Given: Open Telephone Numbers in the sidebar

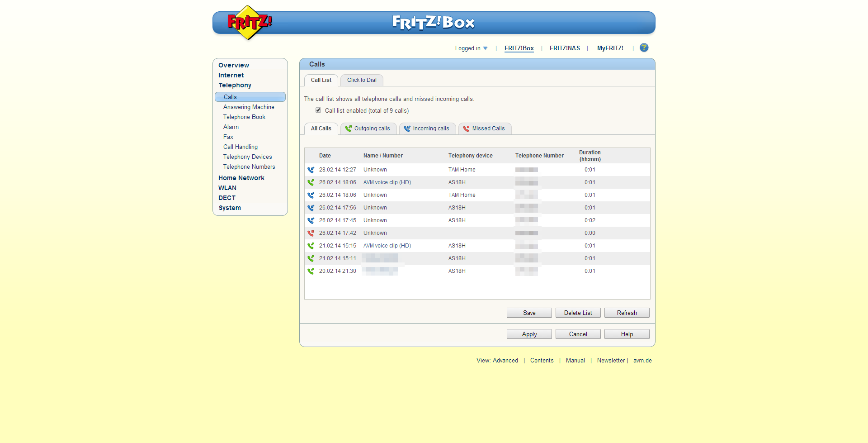Looking at the screenshot, I should pos(249,167).
